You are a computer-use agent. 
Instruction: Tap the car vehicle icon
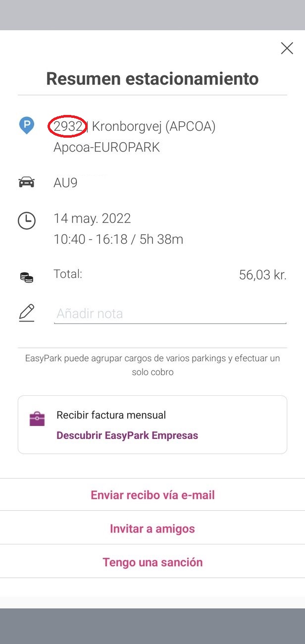click(x=27, y=182)
